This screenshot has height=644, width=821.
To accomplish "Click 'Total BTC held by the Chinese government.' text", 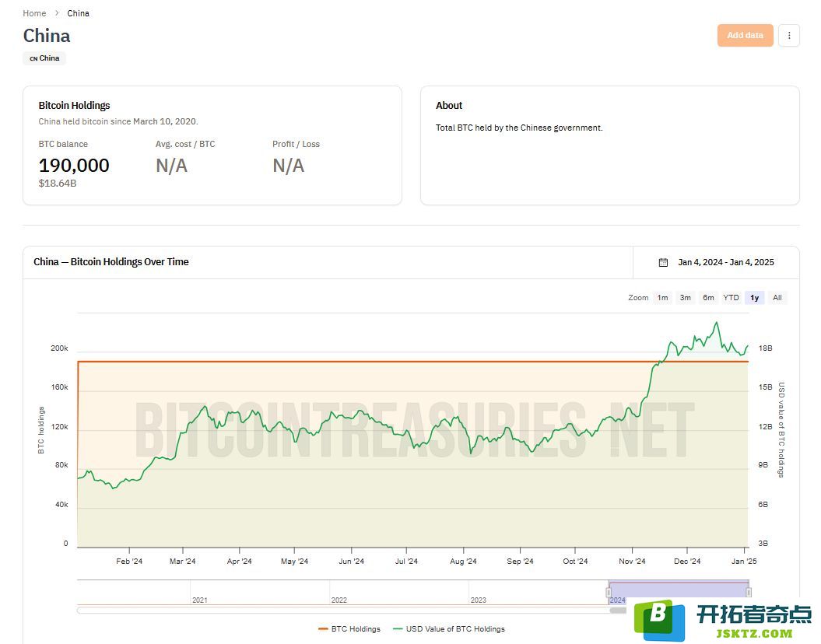I will 519,128.
